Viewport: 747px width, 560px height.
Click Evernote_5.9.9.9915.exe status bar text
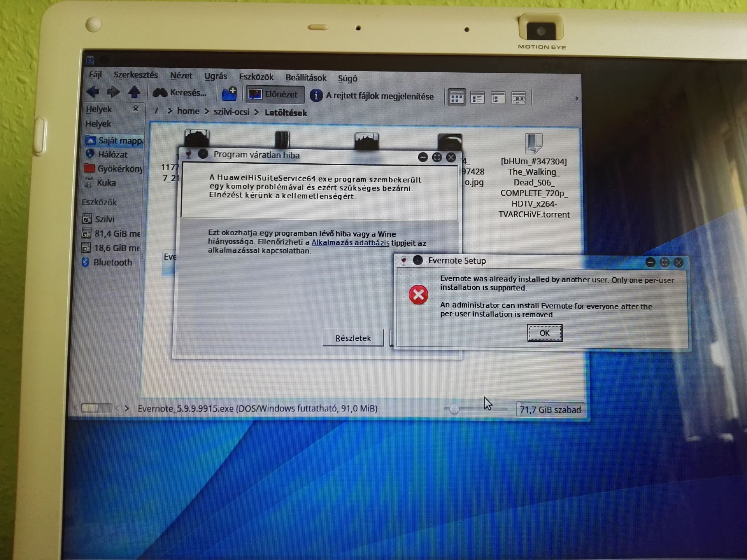258,408
